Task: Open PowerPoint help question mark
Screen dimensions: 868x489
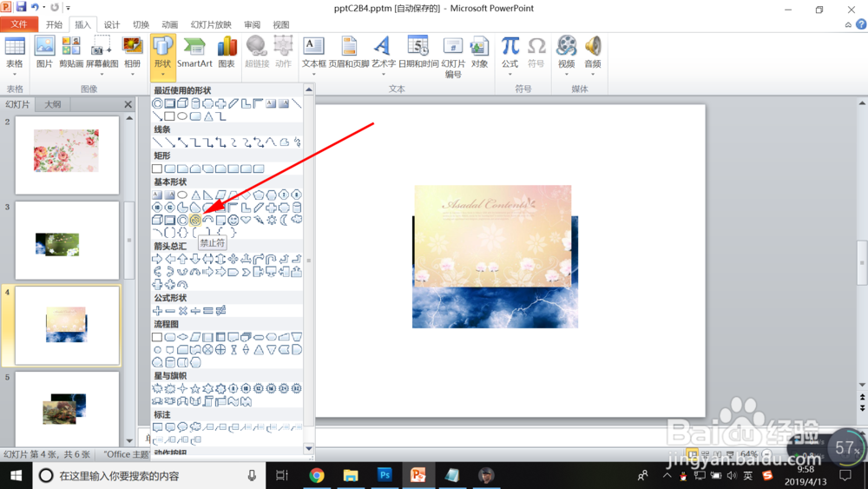Action: pos(861,24)
